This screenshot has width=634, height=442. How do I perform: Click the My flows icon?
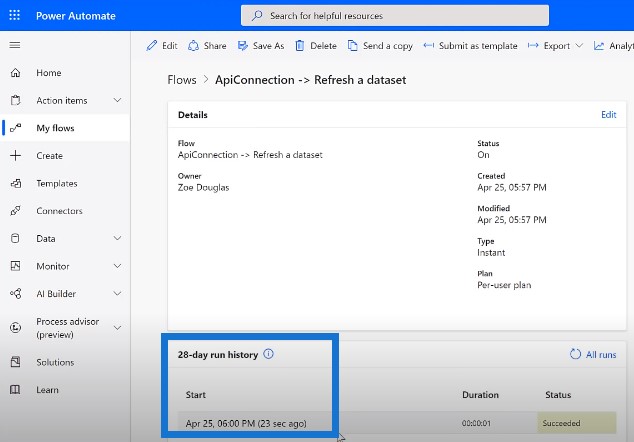[15, 128]
